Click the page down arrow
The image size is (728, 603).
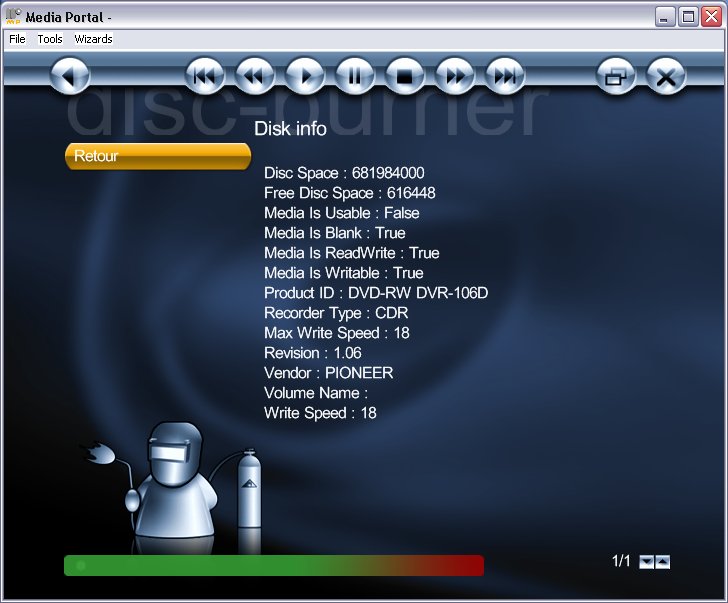point(646,562)
